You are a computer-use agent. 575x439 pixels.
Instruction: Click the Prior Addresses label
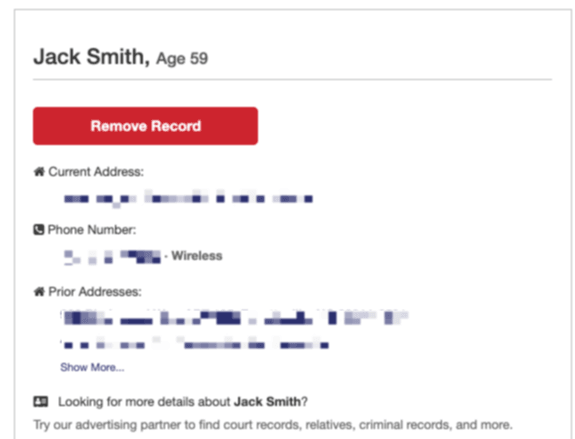pyautogui.click(x=95, y=292)
